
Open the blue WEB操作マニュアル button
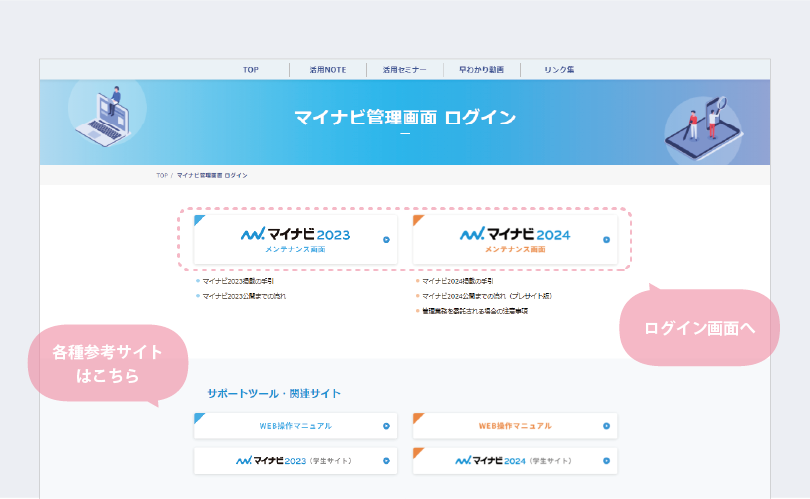pos(295,426)
